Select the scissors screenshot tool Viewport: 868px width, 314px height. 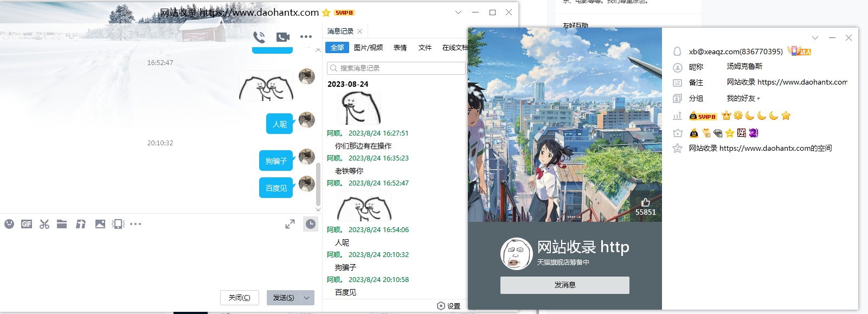coord(44,224)
